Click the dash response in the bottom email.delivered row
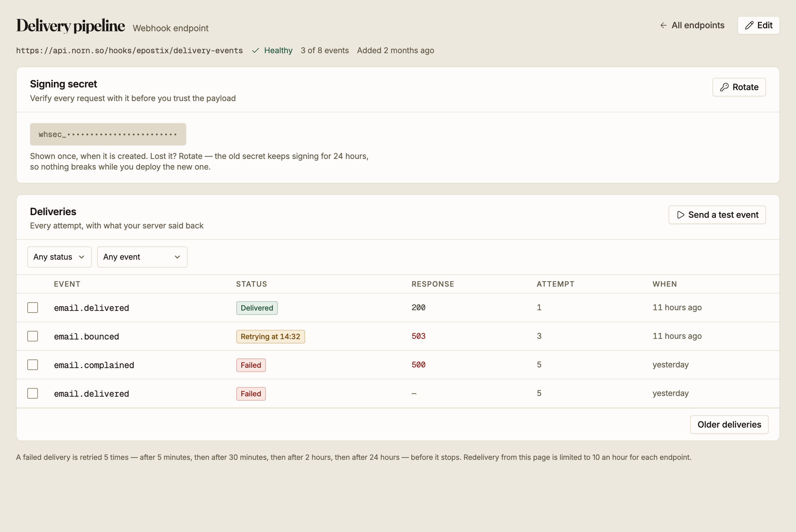The width and height of the screenshot is (796, 532). (x=414, y=393)
